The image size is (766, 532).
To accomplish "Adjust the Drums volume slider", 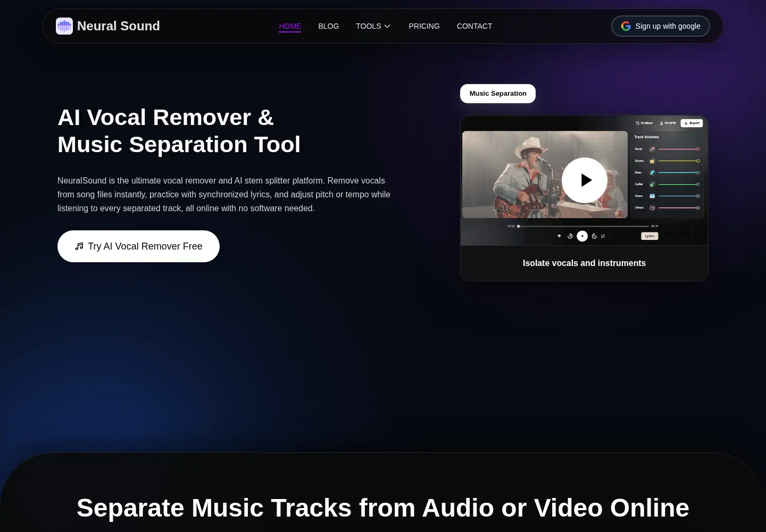I will 678,161.
